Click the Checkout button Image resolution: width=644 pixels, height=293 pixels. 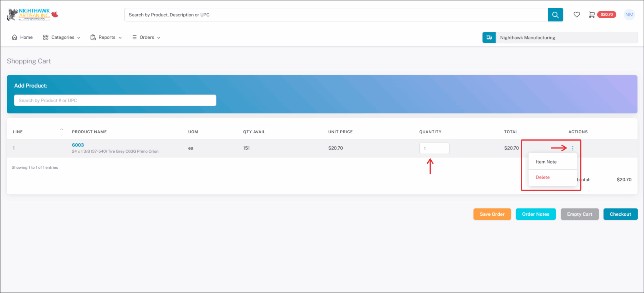coord(620,214)
